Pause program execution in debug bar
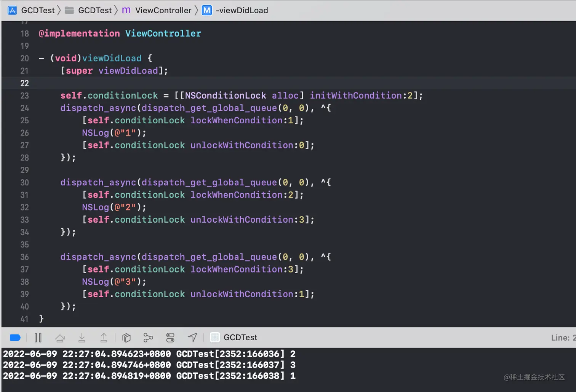The image size is (576, 392). click(38, 338)
